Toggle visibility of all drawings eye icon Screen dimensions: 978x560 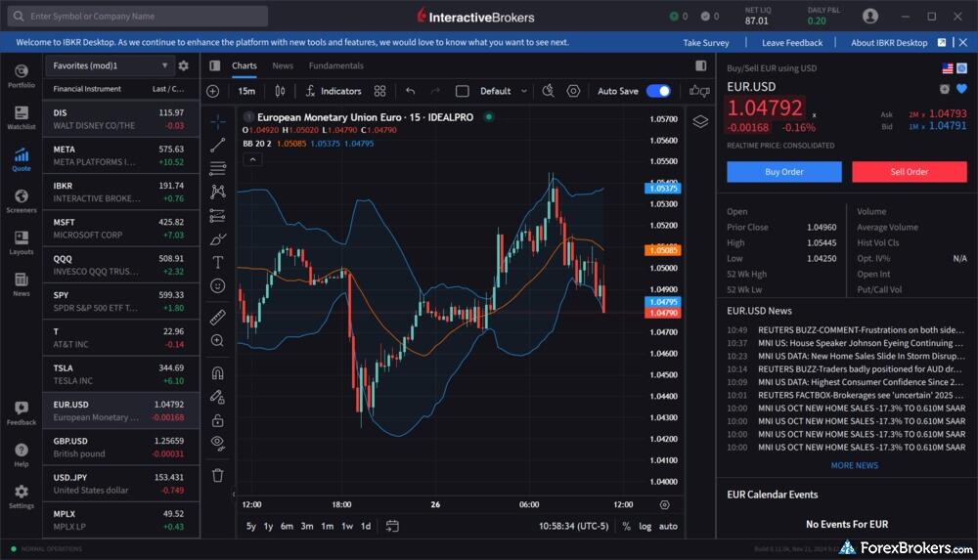point(217,442)
